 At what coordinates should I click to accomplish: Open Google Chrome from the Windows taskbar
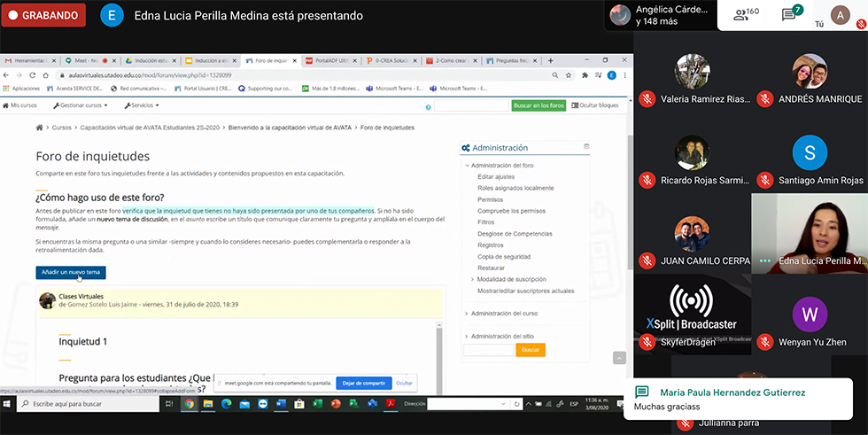tap(189, 404)
